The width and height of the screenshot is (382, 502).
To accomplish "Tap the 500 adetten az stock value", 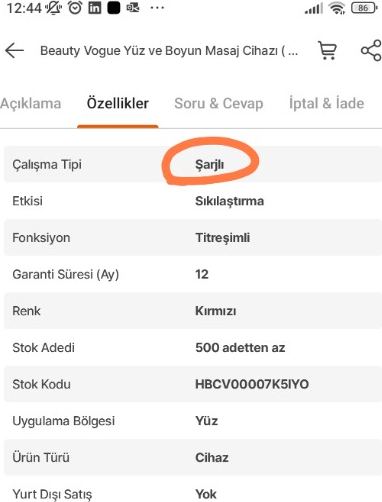I will (240, 348).
